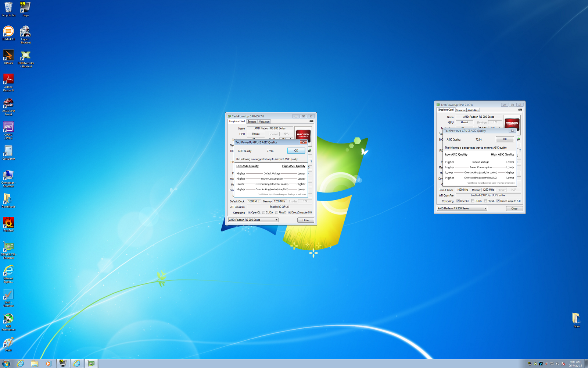The height and width of the screenshot is (368, 588).
Task: Close the center ASIC Quality dialog with red X
Action: pyautogui.click(x=304, y=142)
